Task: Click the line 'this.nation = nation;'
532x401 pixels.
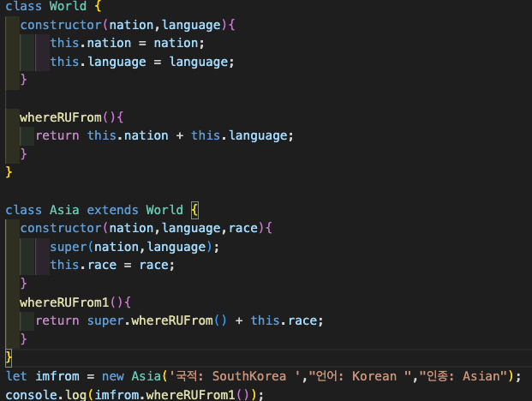Action: (128, 44)
